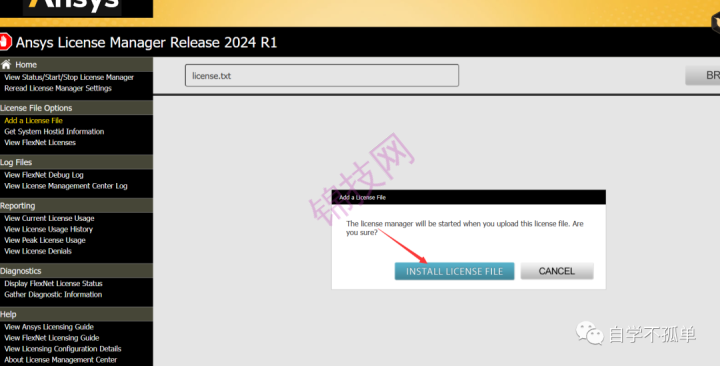Click the red stop icon beside title
The height and width of the screenshot is (366, 720).
5,42
